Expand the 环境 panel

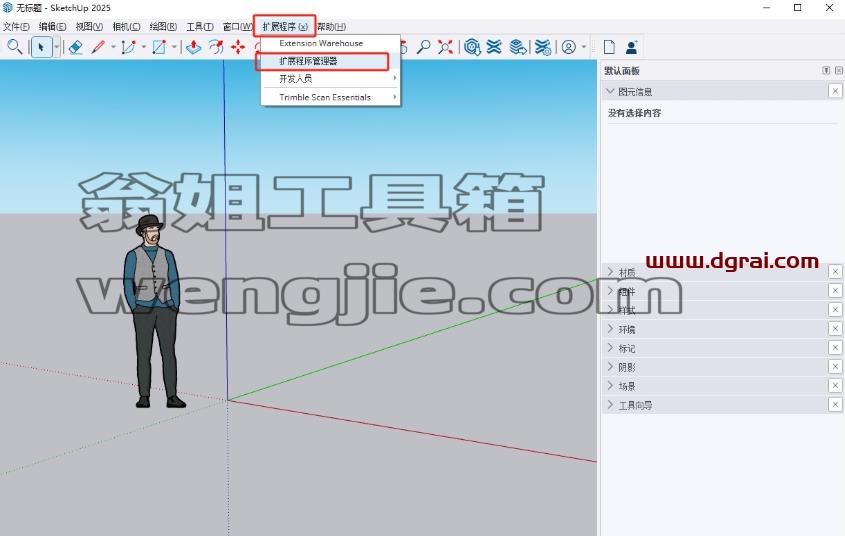tap(610, 329)
